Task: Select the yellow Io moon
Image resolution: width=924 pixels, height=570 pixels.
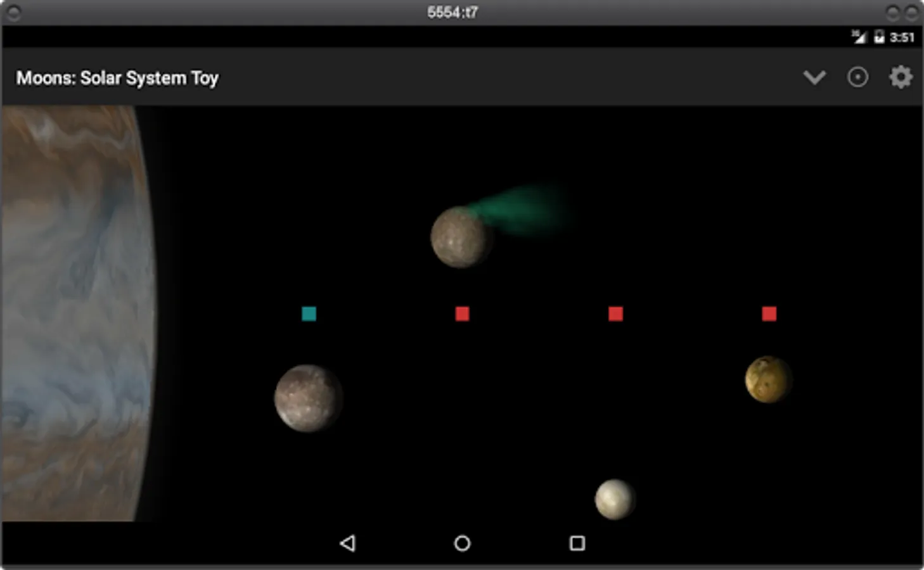Action: (768, 379)
